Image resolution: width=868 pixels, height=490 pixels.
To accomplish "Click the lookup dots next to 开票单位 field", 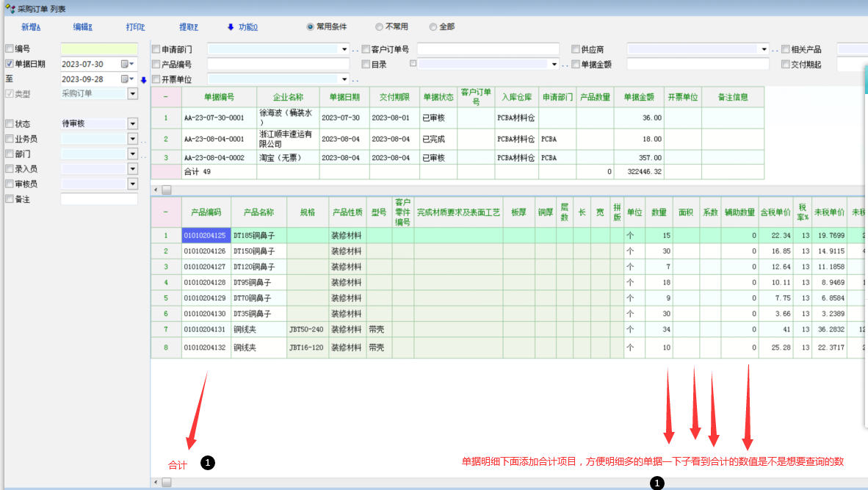I will (x=355, y=80).
